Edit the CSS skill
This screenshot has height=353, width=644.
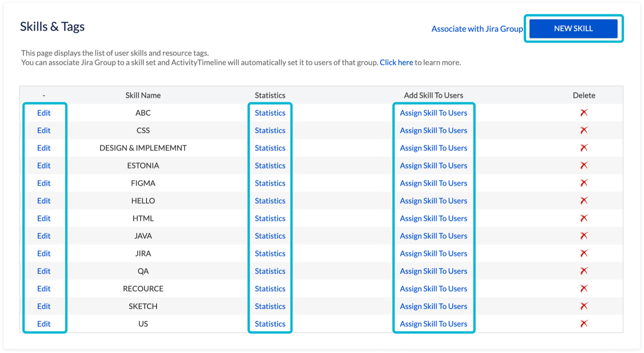point(44,130)
